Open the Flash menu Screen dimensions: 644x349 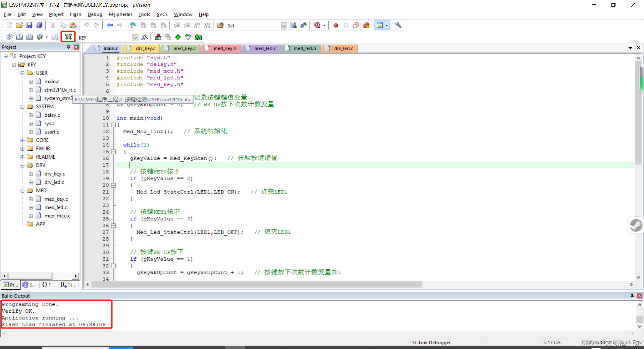tap(75, 14)
